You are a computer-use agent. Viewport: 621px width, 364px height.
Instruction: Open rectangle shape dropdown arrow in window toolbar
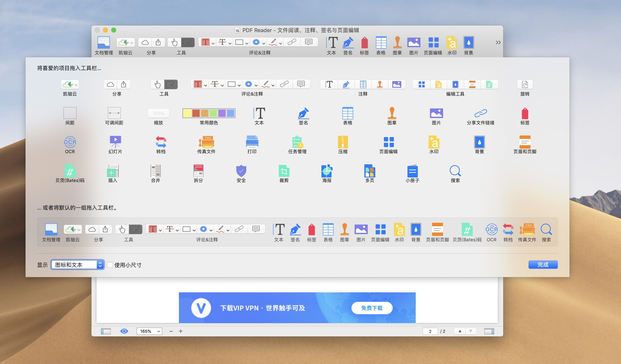coord(246,43)
